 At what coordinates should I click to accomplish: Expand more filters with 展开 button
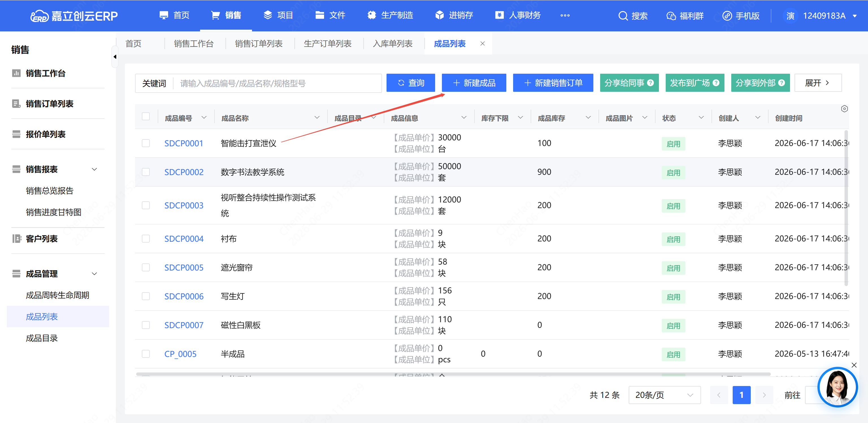point(818,83)
